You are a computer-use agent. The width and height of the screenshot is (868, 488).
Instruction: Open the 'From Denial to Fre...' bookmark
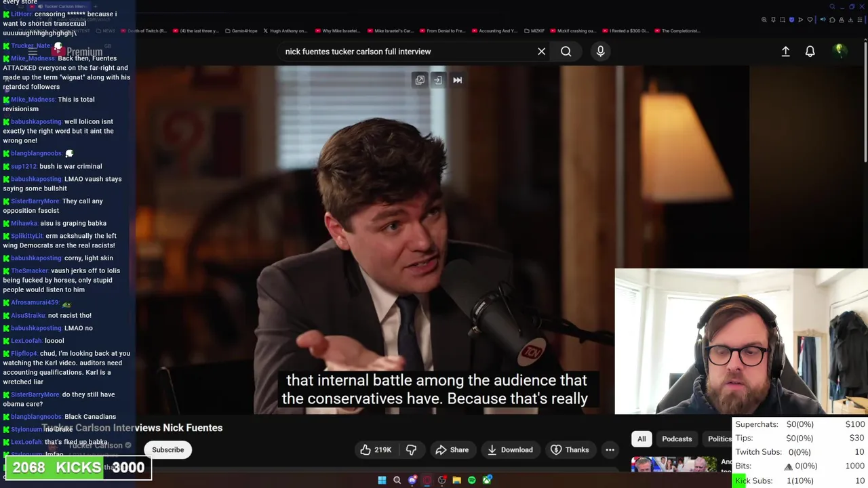pos(441,30)
